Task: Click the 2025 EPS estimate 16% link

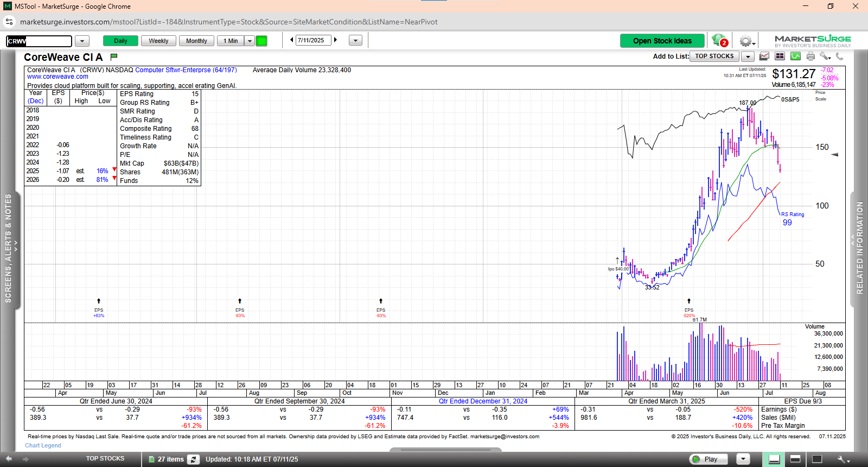Action: click(103, 171)
